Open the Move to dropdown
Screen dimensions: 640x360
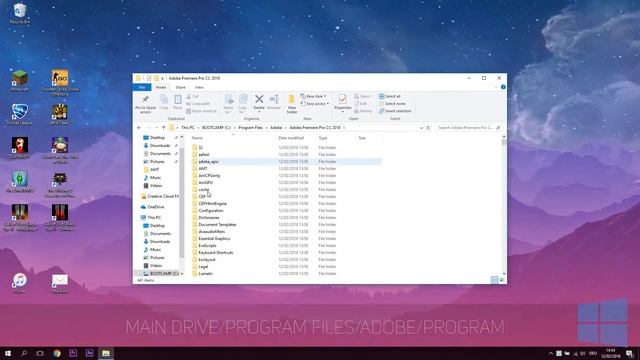[229, 104]
